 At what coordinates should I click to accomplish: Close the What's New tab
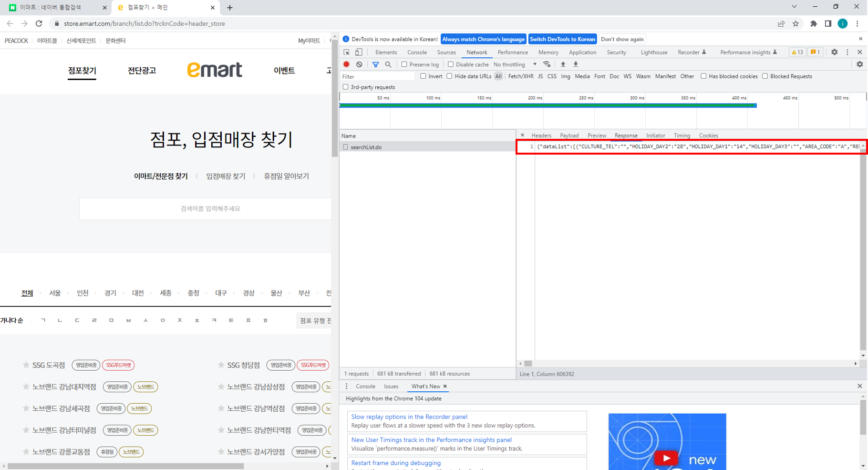point(445,386)
